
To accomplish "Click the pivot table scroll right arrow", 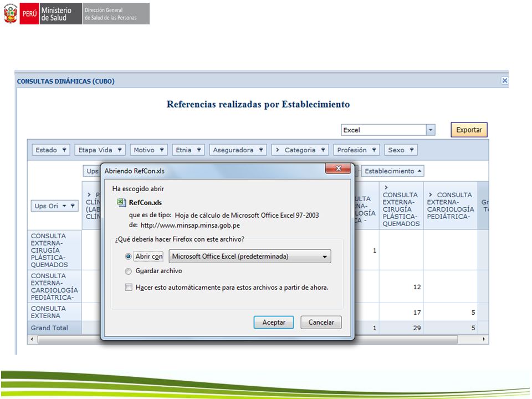I will point(483,339).
